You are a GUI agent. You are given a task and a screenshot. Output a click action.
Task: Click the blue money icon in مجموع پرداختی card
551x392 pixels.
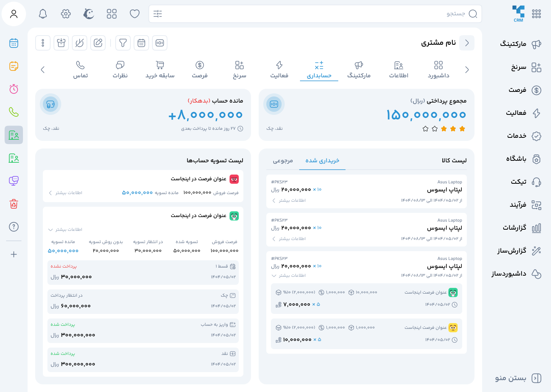point(274,104)
